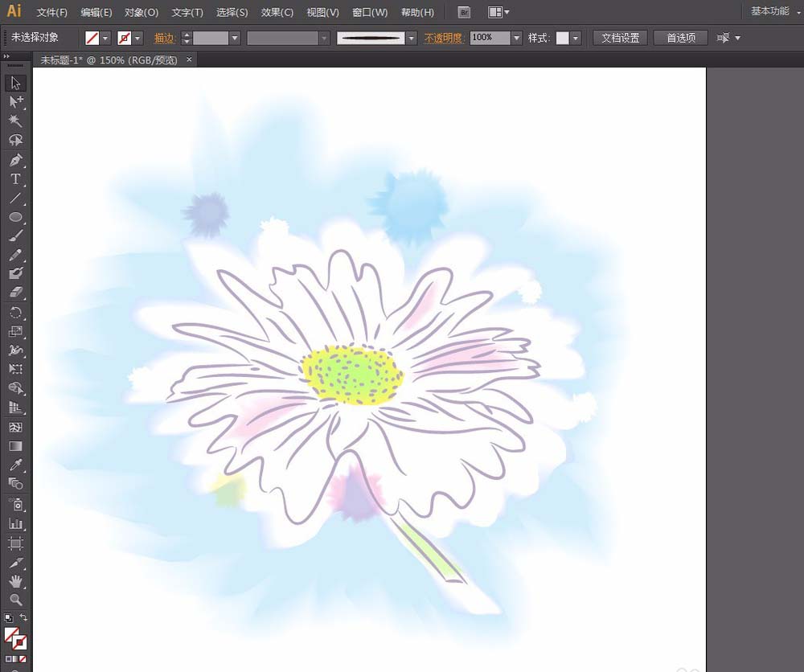This screenshot has width=804, height=672.
Task: Open Adobe Bridge via Br icon
Action: 464,12
